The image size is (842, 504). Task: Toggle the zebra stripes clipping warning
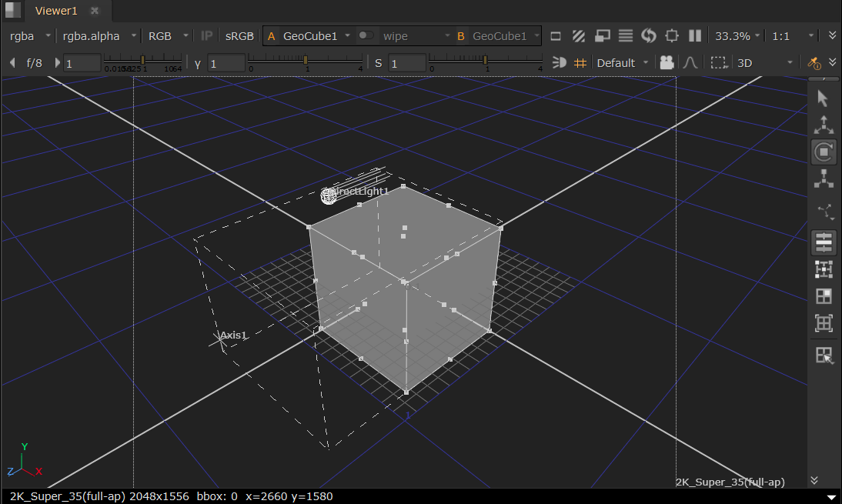point(580,36)
